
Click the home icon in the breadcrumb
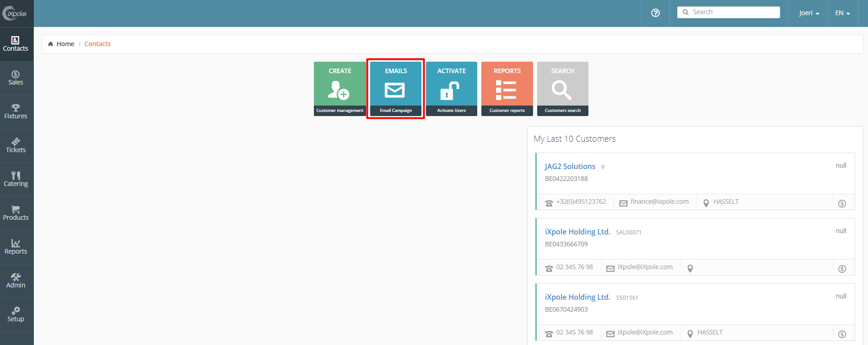coord(50,44)
